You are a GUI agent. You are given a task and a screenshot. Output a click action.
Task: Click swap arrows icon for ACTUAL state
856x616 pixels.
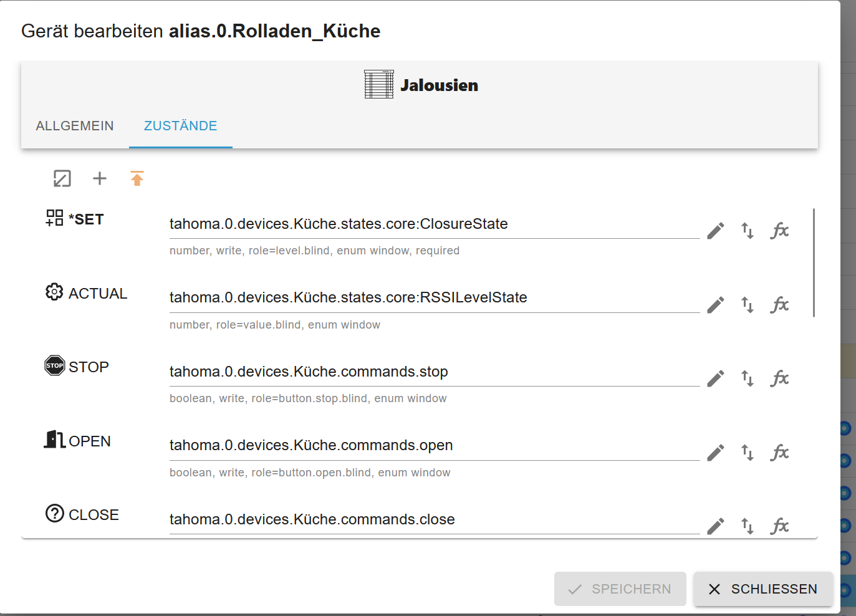(748, 305)
